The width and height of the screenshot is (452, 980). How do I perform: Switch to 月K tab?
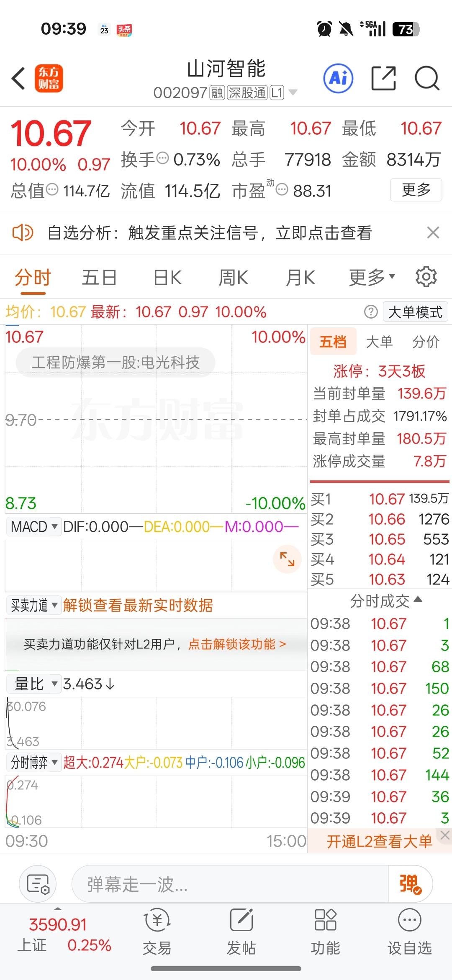pos(300,277)
